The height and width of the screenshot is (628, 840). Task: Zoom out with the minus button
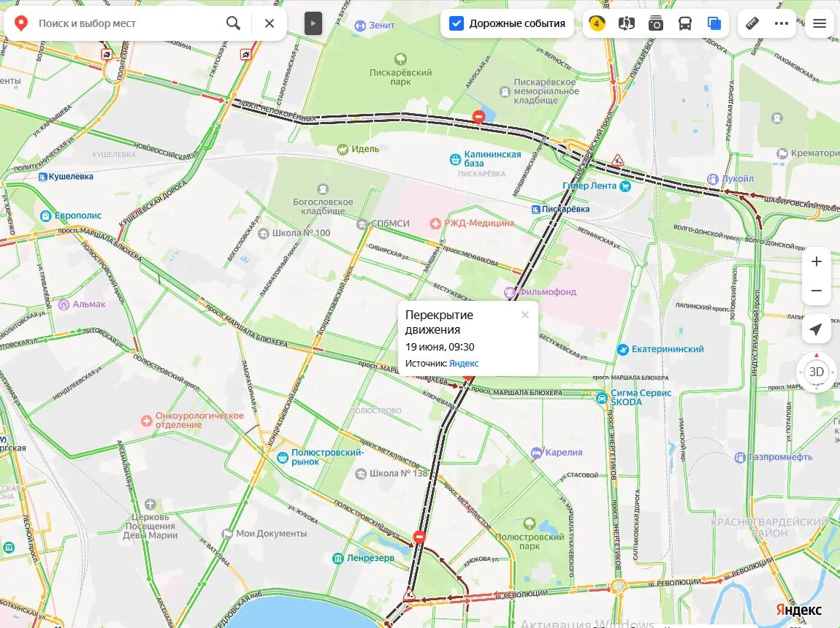[817, 291]
